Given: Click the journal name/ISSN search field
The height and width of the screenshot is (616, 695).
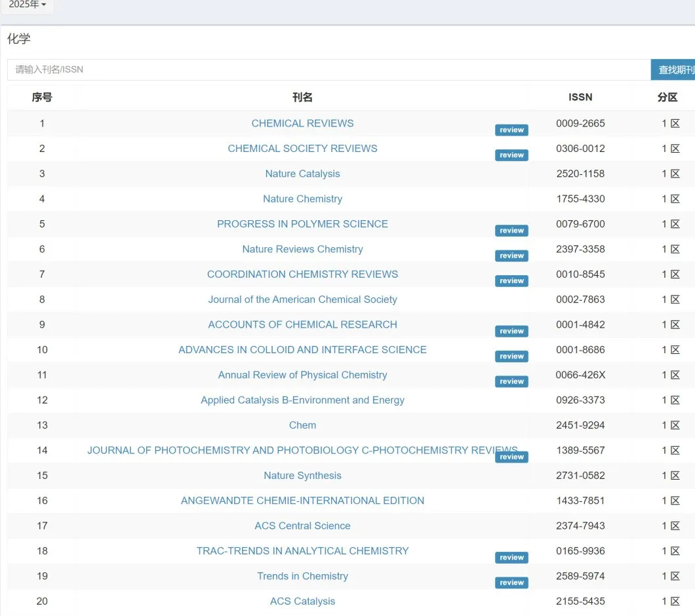Looking at the screenshot, I should click(329, 69).
